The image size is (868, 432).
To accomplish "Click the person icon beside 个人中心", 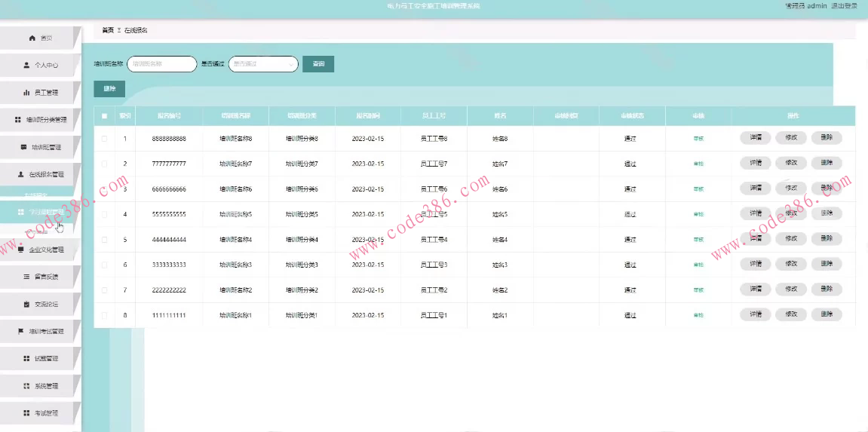I will click(26, 66).
